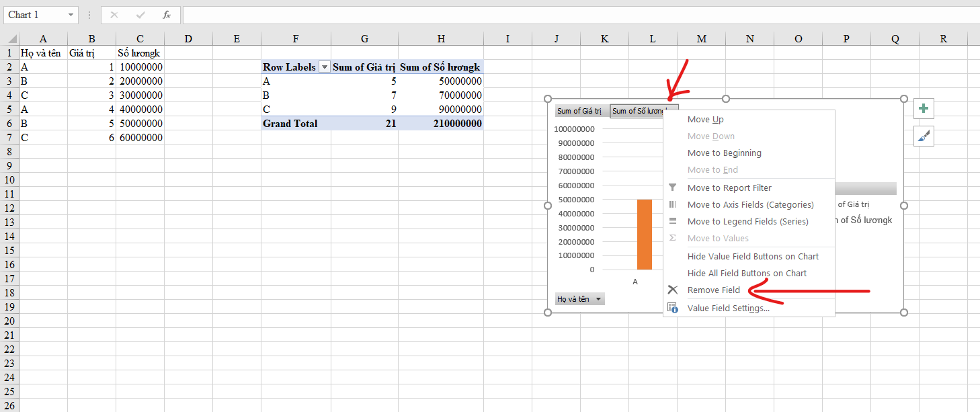Select column header F
Screen dimensions: 980x412
coord(296,39)
